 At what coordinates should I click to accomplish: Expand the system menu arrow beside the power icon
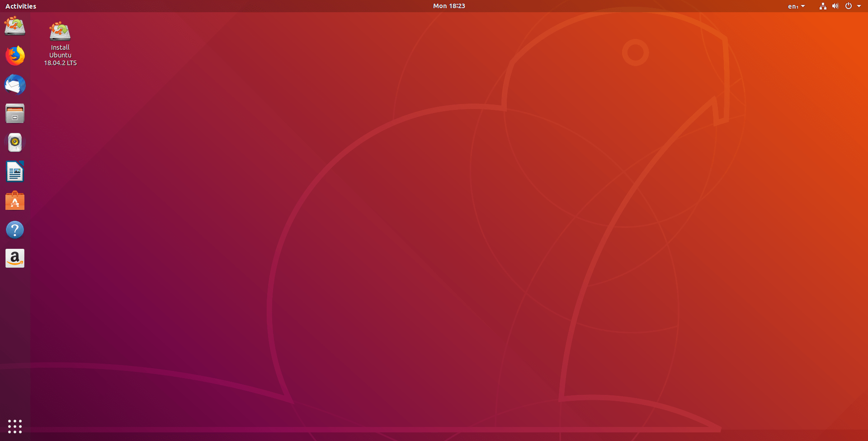859,6
